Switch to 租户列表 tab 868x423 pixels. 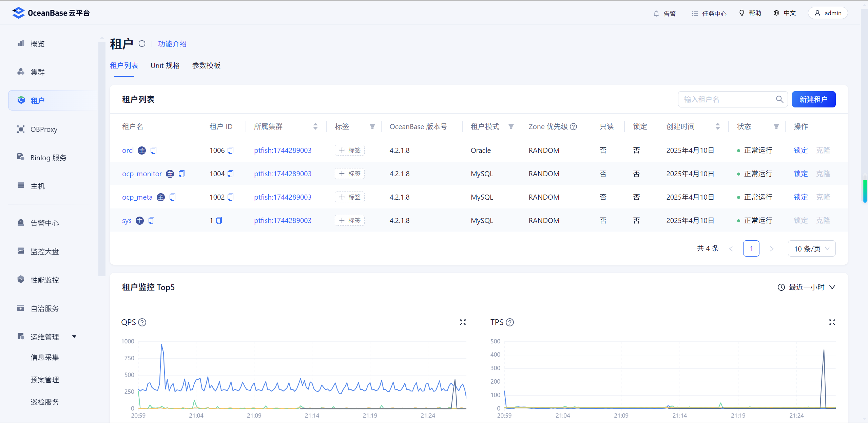pyautogui.click(x=124, y=65)
